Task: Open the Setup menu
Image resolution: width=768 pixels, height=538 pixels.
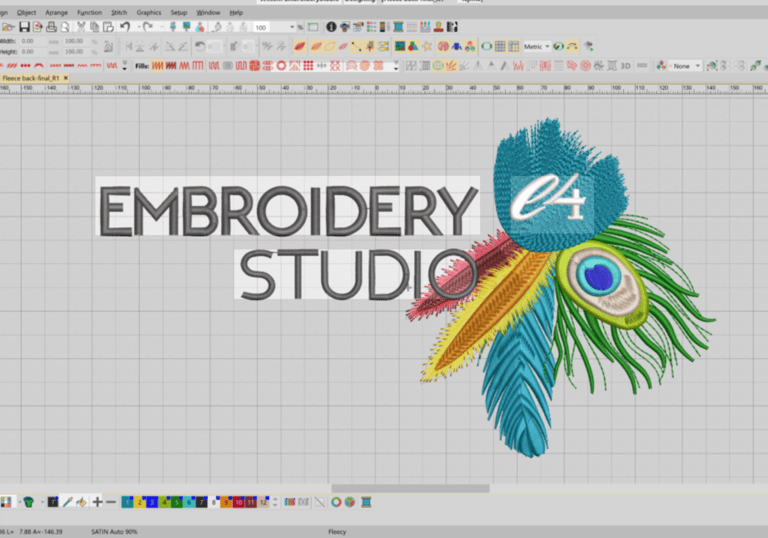Action: click(179, 12)
